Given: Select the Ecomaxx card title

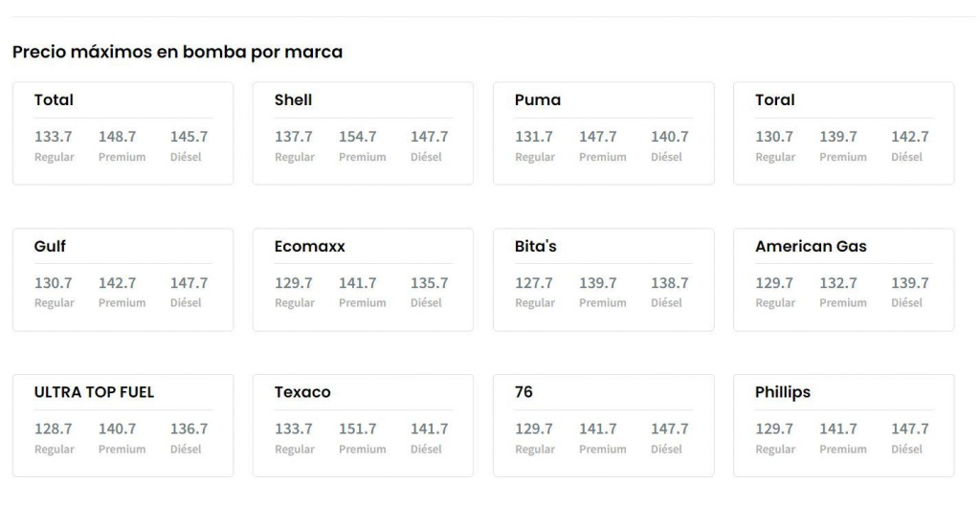Looking at the screenshot, I should (309, 246).
